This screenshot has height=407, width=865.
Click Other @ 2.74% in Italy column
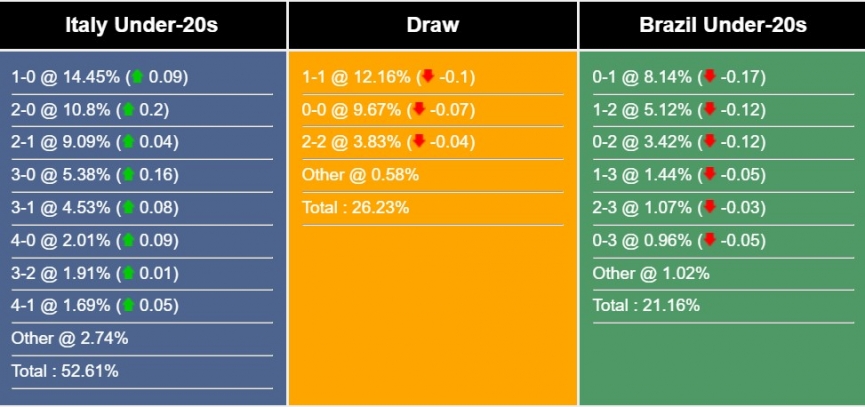(70, 338)
